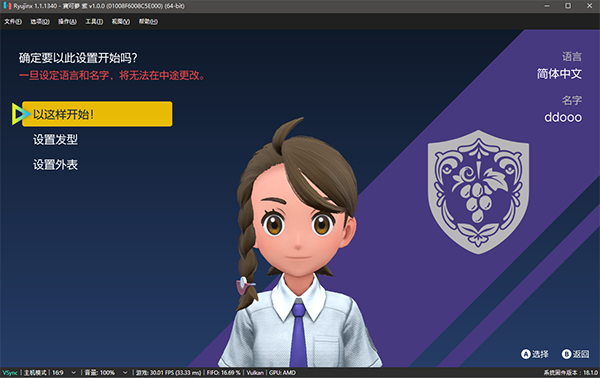Screen dimensions: 600x378
Task: Open the 操作(A) menu
Action: pyautogui.click(x=67, y=21)
